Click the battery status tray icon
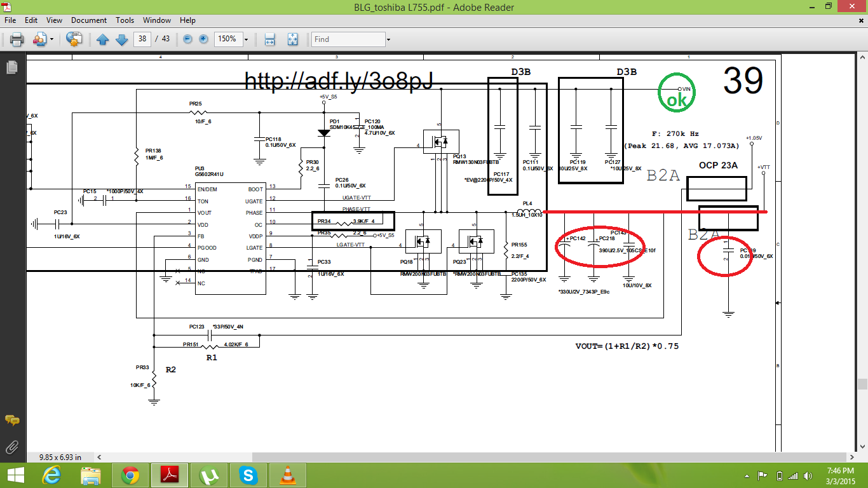This screenshot has height=488, width=868. click(779, 475)
